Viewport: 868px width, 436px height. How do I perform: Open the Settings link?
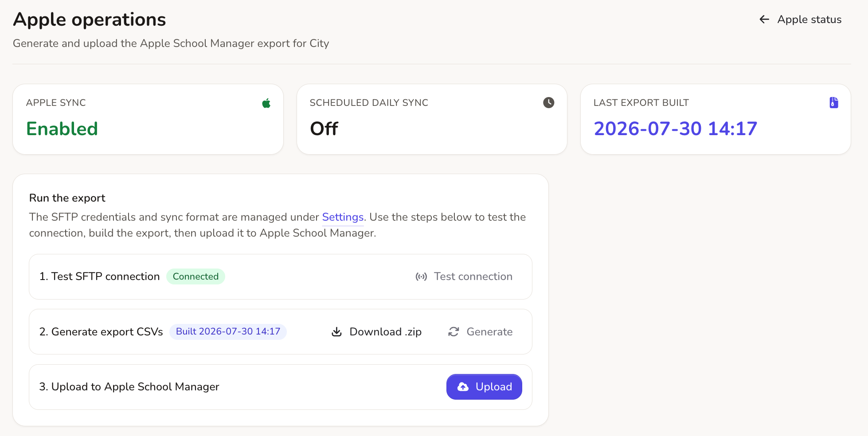(343, 217)
